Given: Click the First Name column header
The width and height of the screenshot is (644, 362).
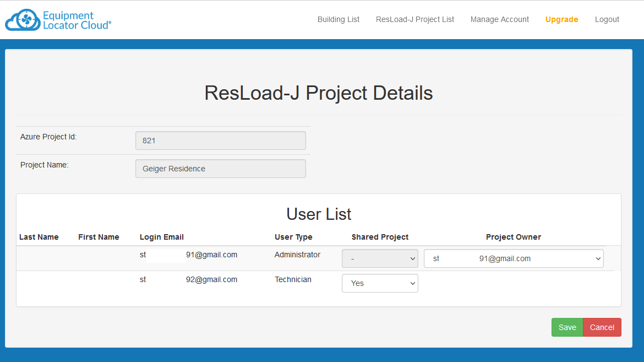Looking at the screenshot, I should click(99, 237).
